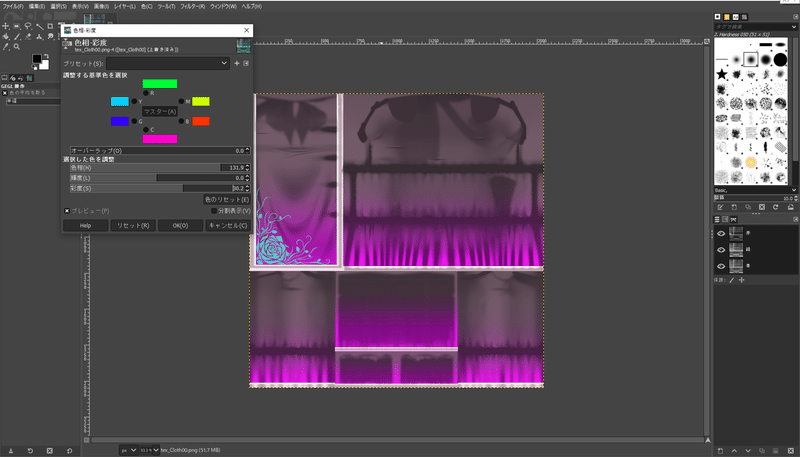800x457 pixels.
Task: Select the M primary color radio button
Action: pos(181,101)
